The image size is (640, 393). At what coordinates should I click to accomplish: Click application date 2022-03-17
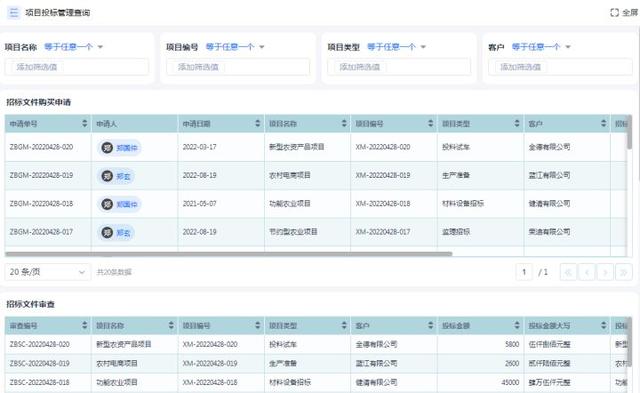pyautogui.click(x=200, y=147)
